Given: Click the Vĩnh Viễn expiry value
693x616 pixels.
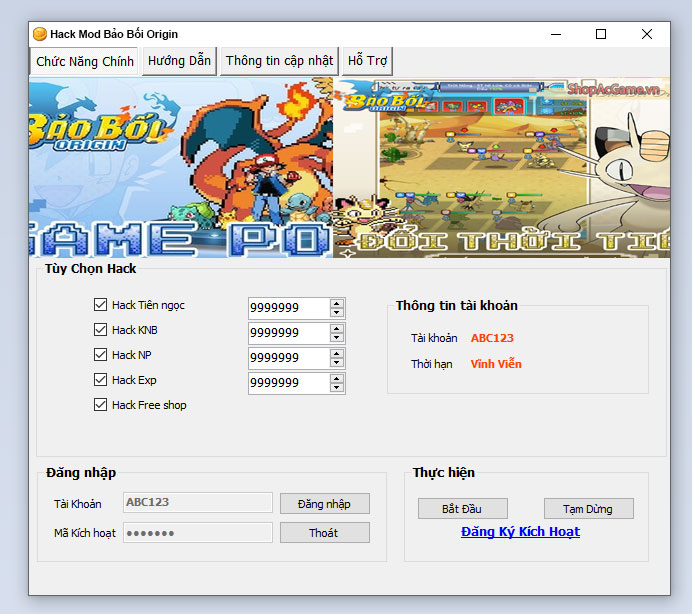Looking at the screenshot, I should (x=496, y=364).
